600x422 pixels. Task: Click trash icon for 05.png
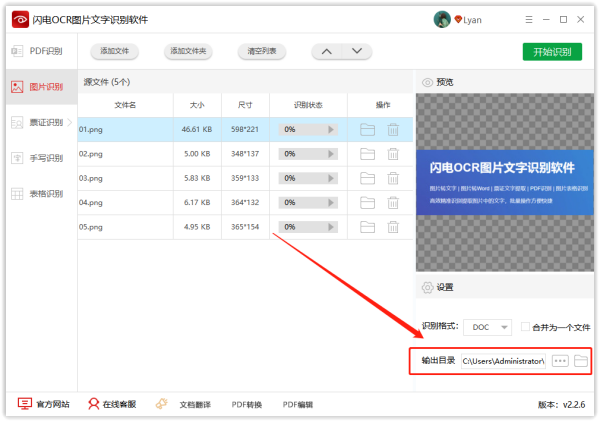pos(393,229)
